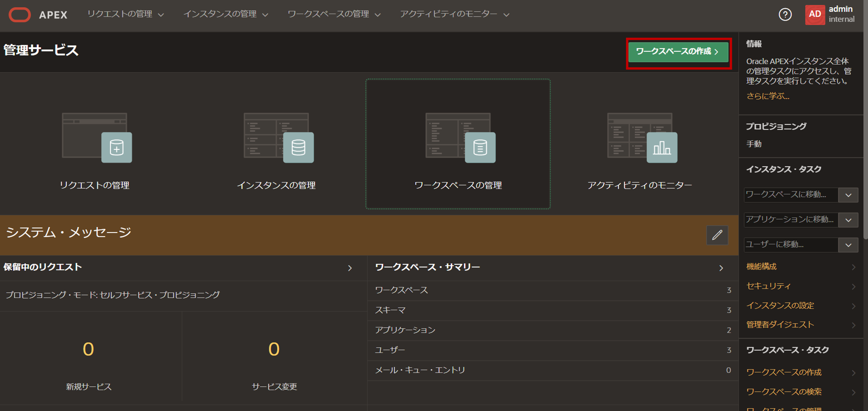Viewport: 868px width, 411px height.
Task: Click the ワークスペースの作成 green button
Action: click(678, 53)
